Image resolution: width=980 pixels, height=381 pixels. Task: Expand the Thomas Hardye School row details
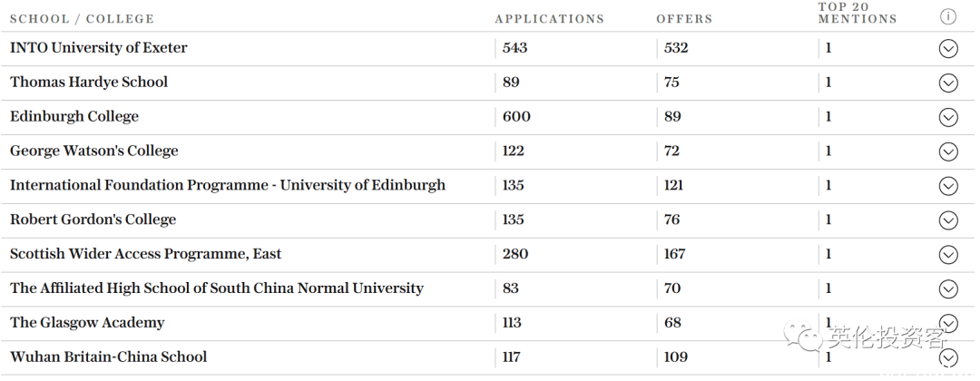[948, 83]
